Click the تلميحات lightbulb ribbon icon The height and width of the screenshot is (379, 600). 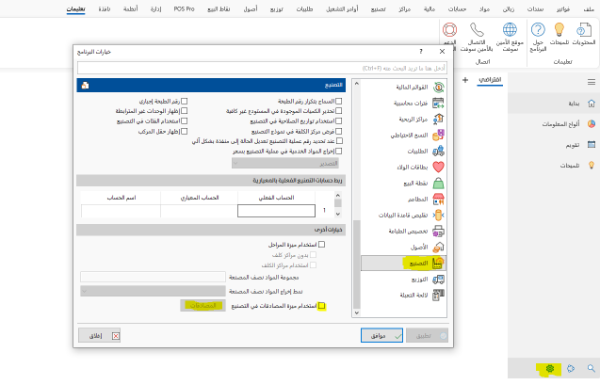tap(559, 34)
